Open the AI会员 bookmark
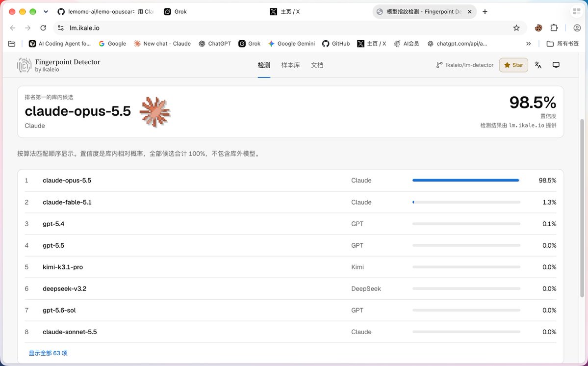The width and height of the screenshot is (588, 366). click(407, 44)
